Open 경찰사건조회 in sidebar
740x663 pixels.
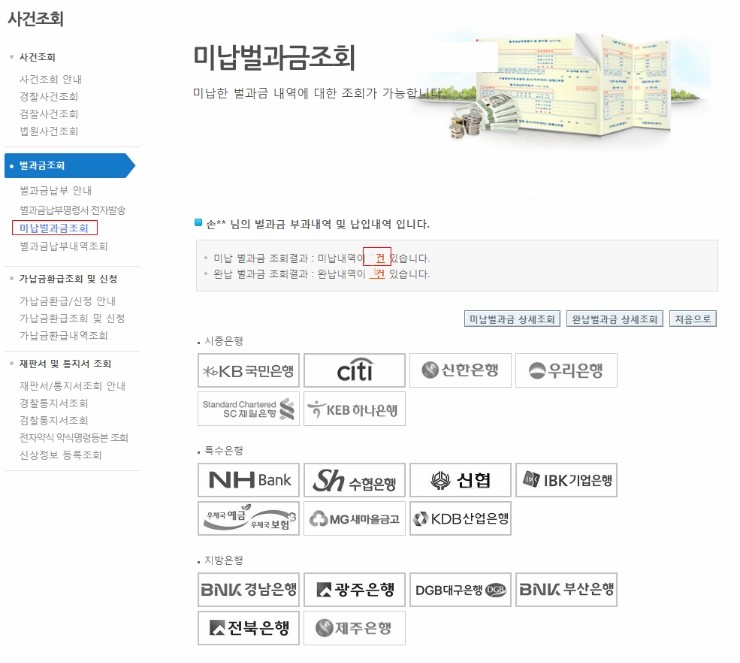point(49,96)
